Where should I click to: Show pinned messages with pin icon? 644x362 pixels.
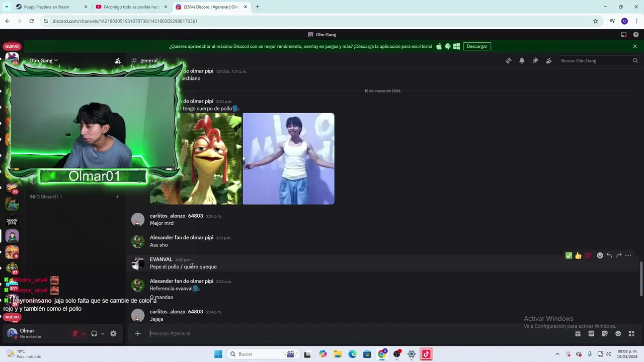[x=535, y=61]
